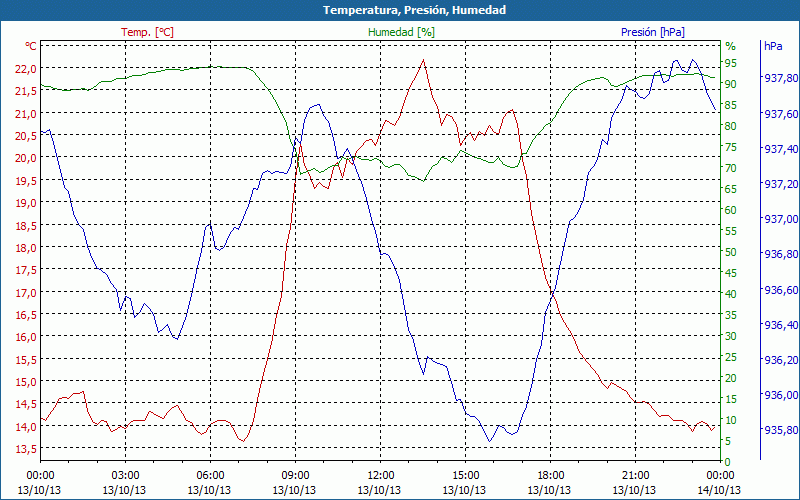Click the '937,20' pressure axis value
800x500 pixels.
point(781,184)
